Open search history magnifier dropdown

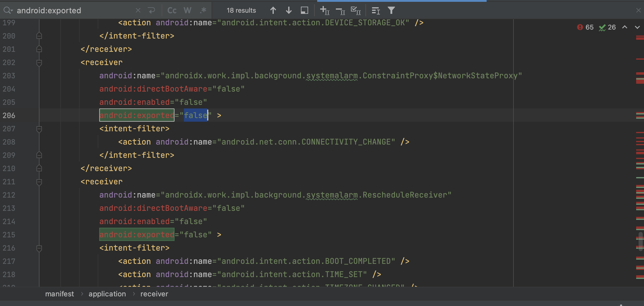pyautogui.click(x=8, y=11)
